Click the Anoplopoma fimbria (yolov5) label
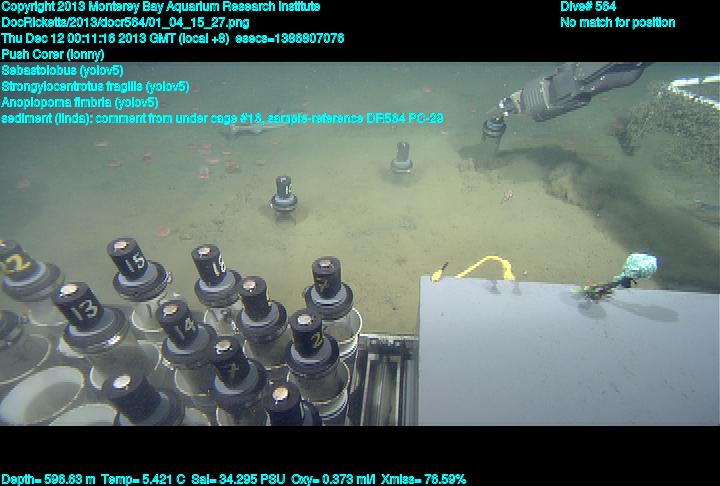The width and height of the screenshot is (720, 486). 80,102
